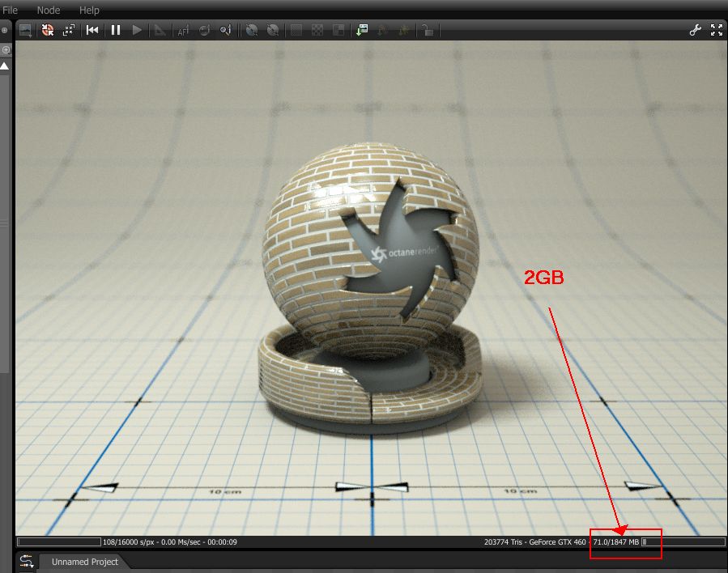Viewport: 728px width, 573px height.
Task: Click the first globe render icon
Action: coord(252,31)
